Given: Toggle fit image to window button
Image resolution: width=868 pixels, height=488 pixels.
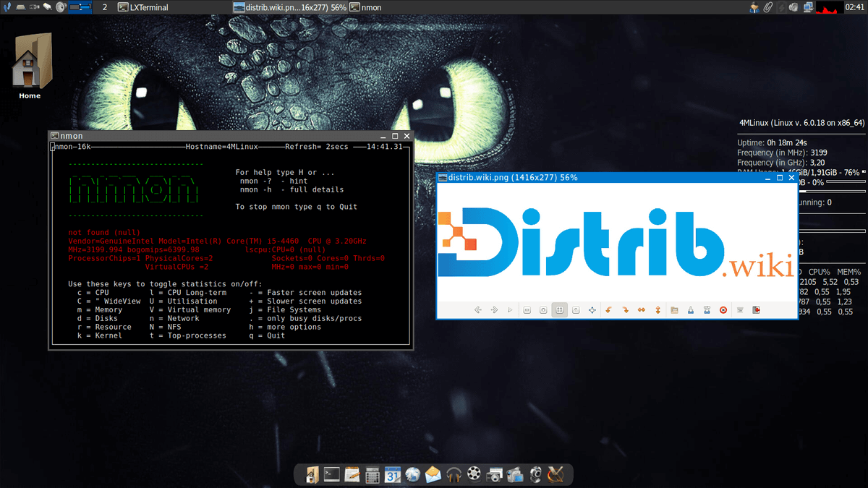Looking at the screenshot, I should [x=560, y=309].
